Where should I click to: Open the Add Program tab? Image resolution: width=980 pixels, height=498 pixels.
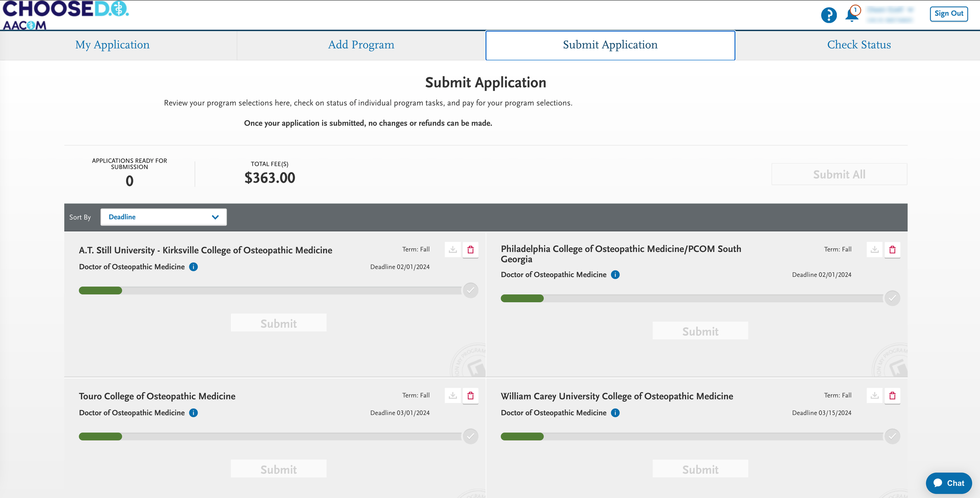point(360,44)
